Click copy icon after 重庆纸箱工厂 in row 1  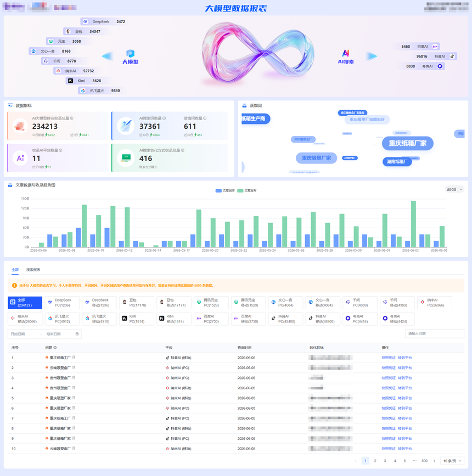click(74, 358)
